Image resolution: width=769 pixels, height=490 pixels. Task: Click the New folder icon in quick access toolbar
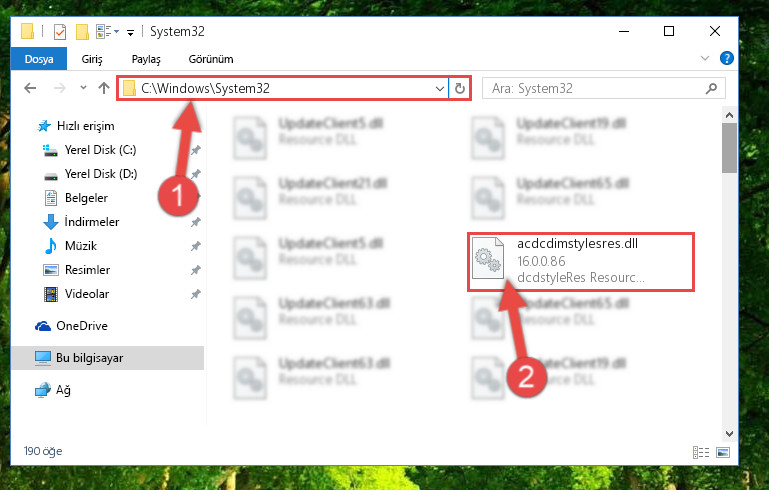pyautogui.click(x=82, y=32)
